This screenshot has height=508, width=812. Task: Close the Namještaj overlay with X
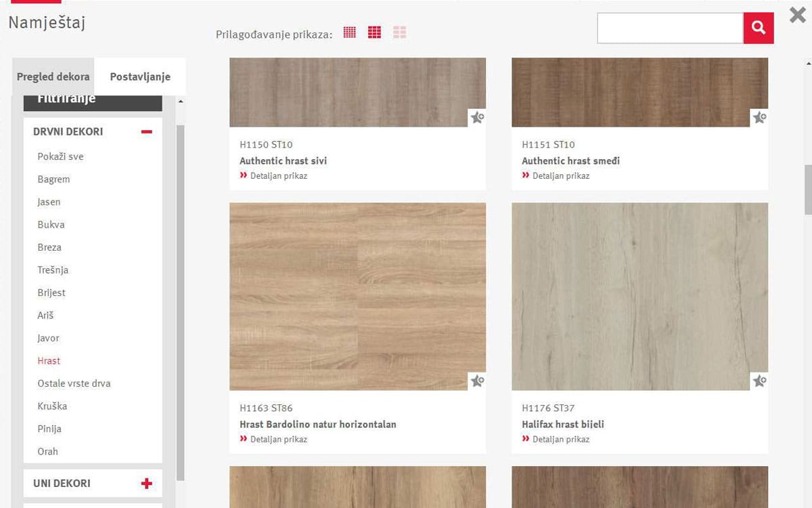798,15
